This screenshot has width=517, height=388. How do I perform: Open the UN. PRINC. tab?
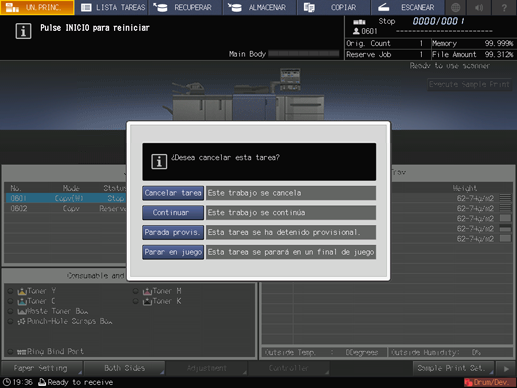(x=37, y=7)
